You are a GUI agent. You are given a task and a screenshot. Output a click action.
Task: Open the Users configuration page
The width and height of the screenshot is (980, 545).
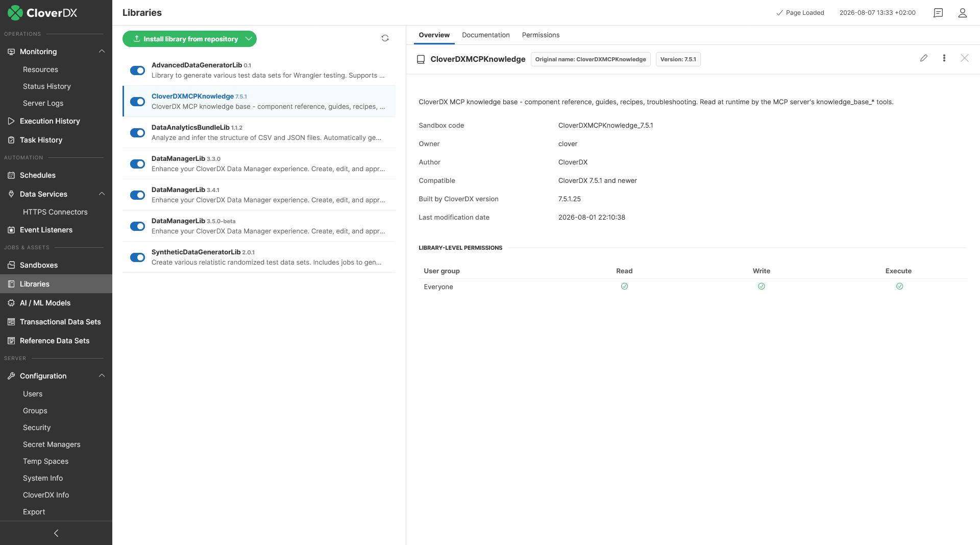coord(33,394)
